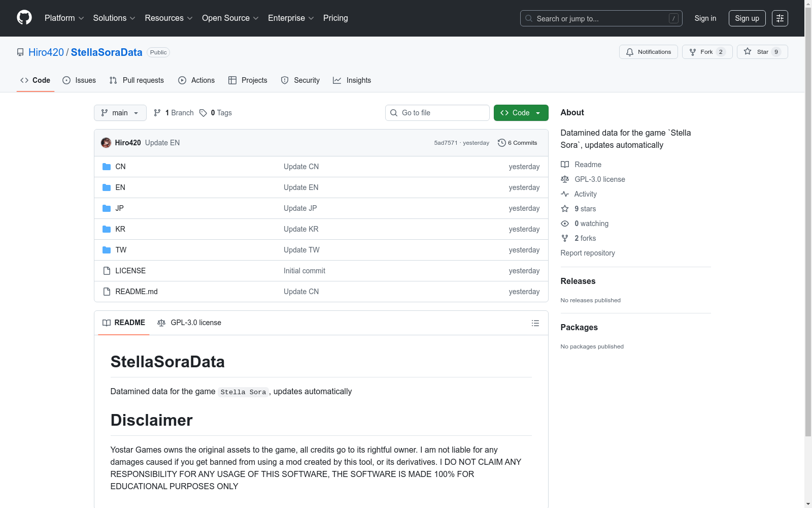Switch to the Pull requests tab
Viewport: 812px width, 508px height.
[137, 80]
